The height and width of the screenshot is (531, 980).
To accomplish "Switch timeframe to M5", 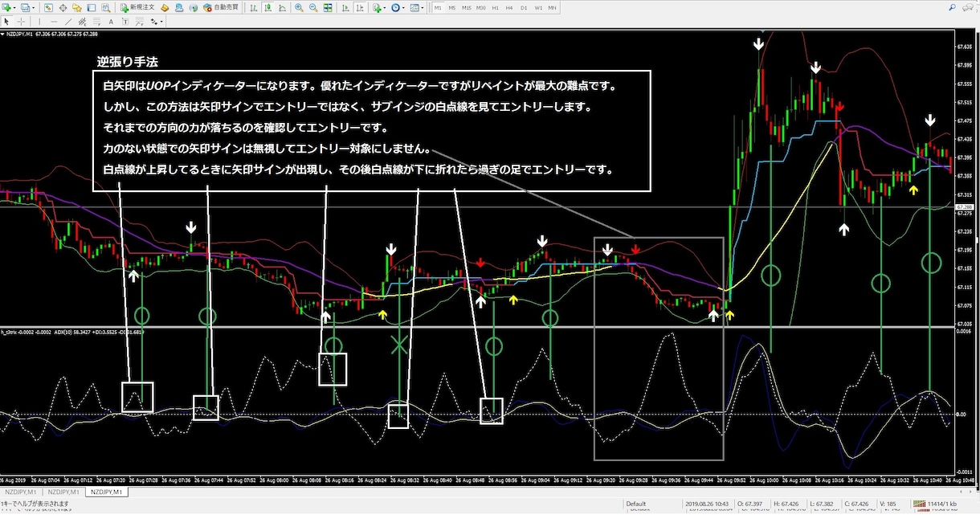I will [452, 7].
